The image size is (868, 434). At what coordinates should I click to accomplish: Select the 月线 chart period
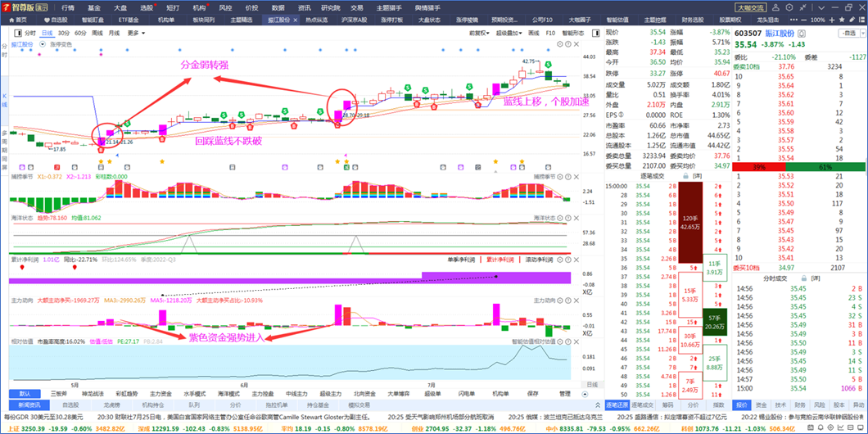pyautogui.click(x=114, y=34)
